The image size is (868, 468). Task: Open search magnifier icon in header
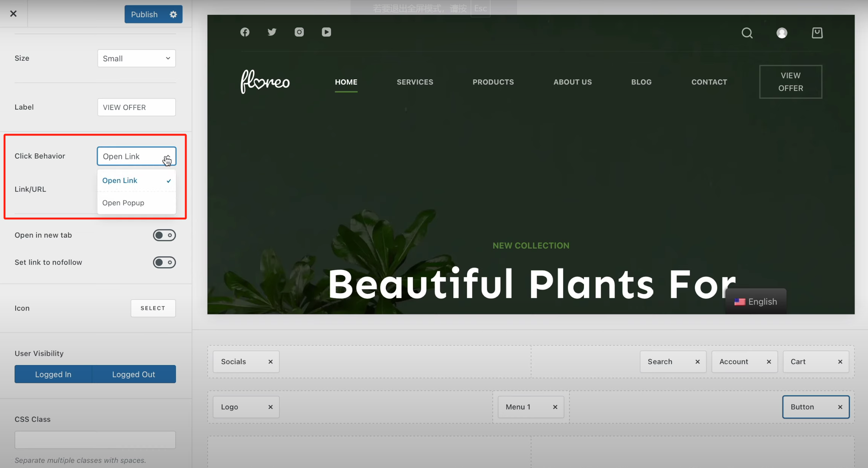747,33
